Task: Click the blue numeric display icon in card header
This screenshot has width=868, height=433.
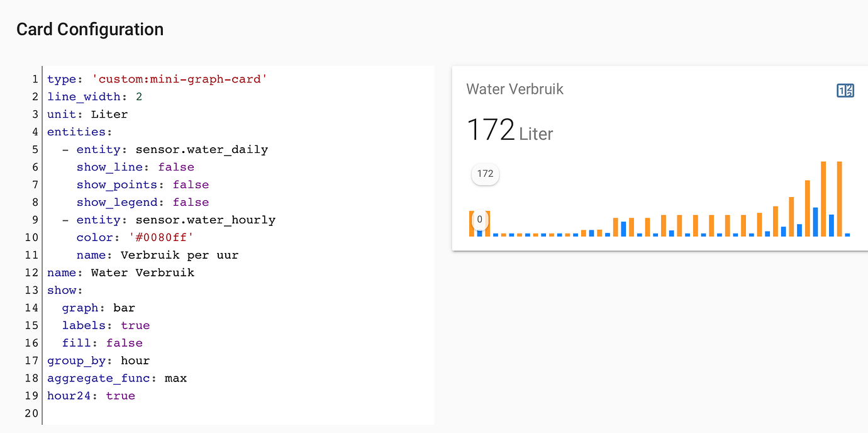Action: (845, 91)
